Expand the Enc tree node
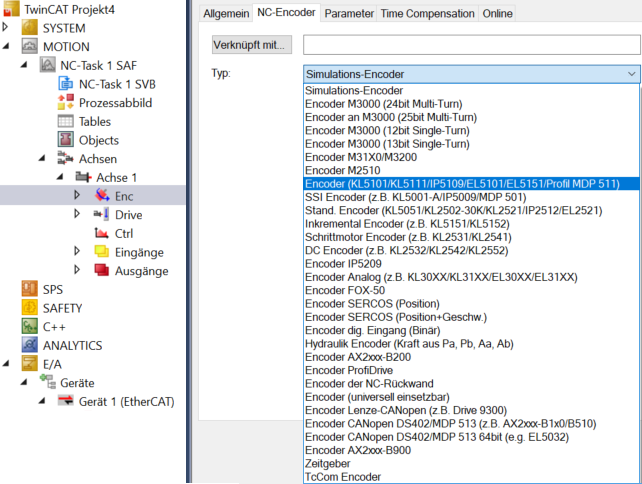The height and width of the screenshot is (484, 642). pyautogui.click(x=77, y=196)
